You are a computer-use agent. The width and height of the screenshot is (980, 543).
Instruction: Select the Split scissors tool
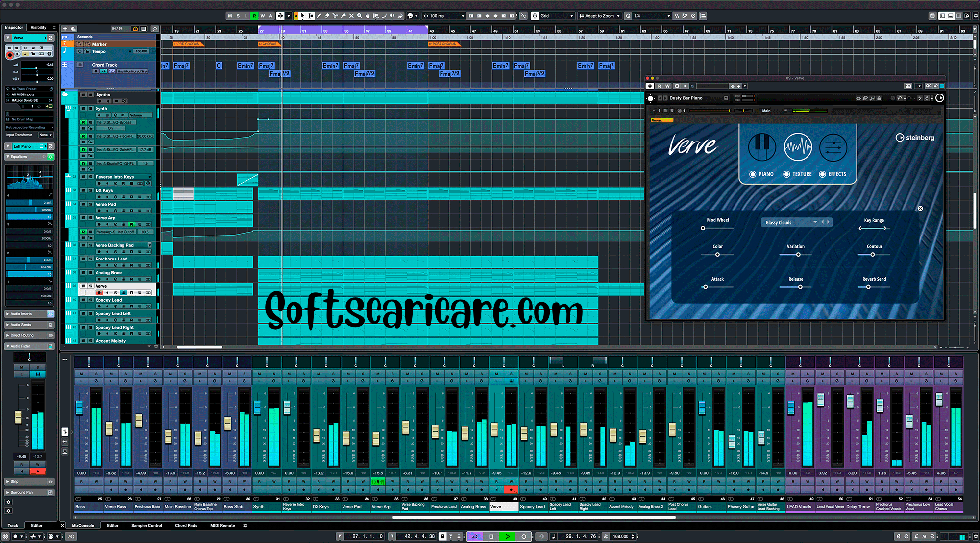coord(335,16)
